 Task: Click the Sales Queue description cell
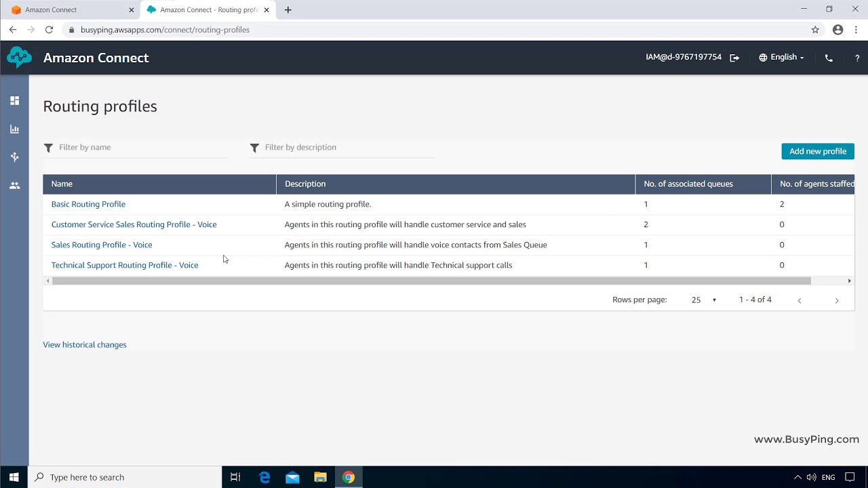coord(416,245)
